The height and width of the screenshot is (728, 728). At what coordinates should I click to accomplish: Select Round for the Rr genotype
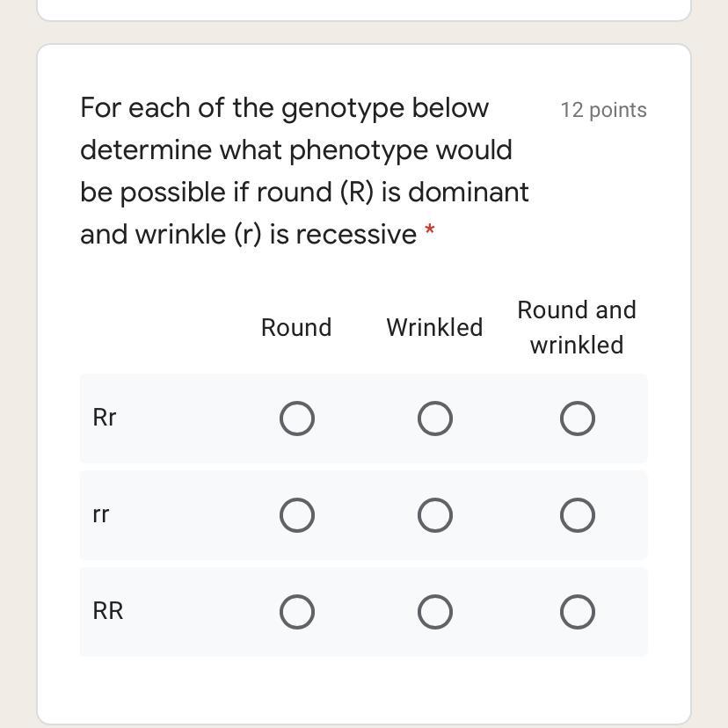(297, 419)
